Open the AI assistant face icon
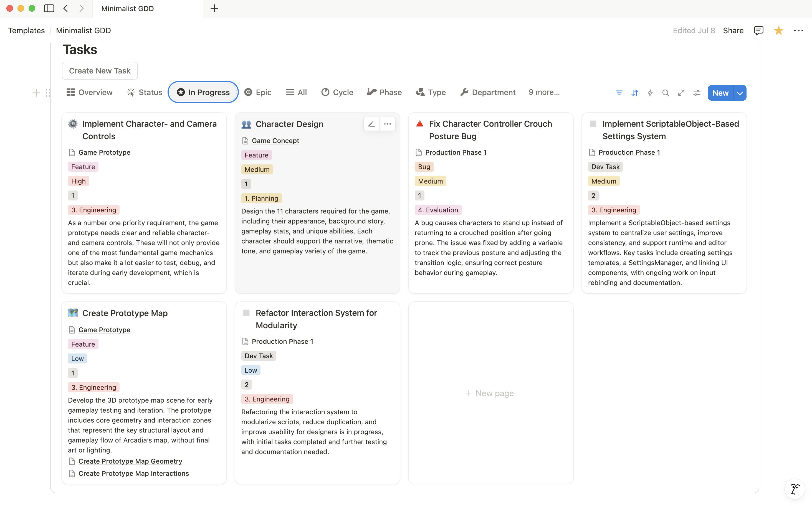 [795, 489]
